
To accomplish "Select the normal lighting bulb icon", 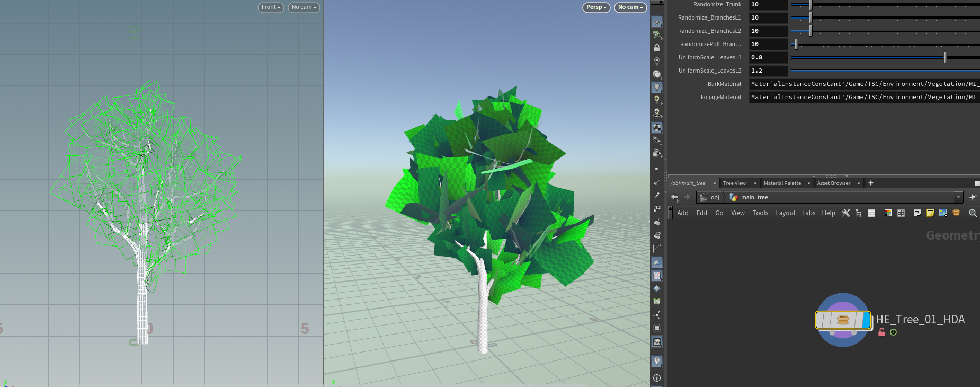I will 657,87.
